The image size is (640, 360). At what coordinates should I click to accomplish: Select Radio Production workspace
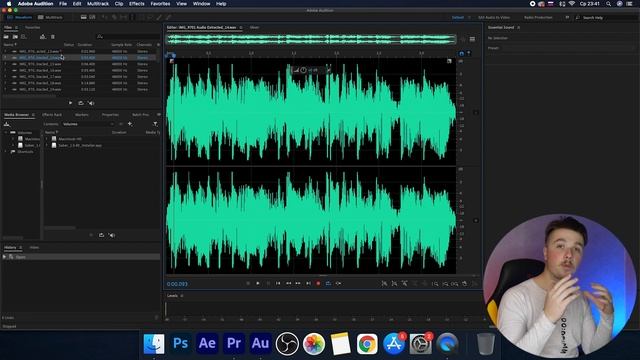pyautogui.click(x=538, y=18)
